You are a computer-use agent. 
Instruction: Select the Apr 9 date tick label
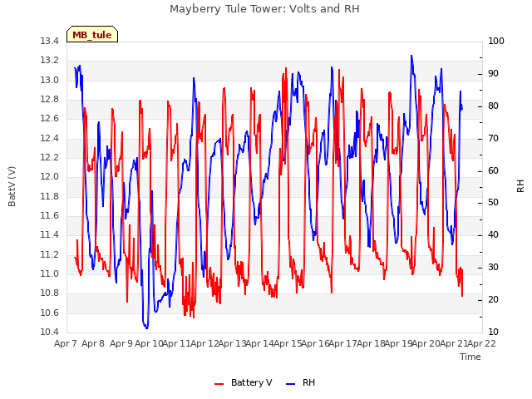point(121,343)
